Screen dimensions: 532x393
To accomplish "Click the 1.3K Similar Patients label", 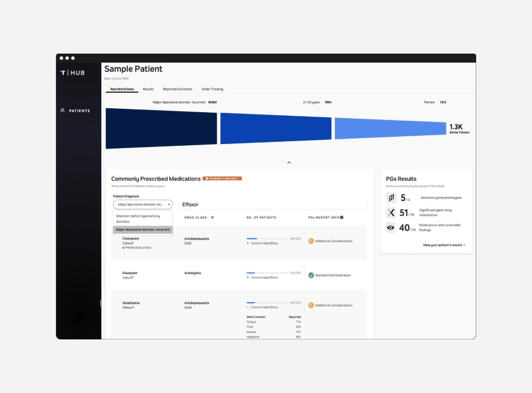I will tap(459, 128).
